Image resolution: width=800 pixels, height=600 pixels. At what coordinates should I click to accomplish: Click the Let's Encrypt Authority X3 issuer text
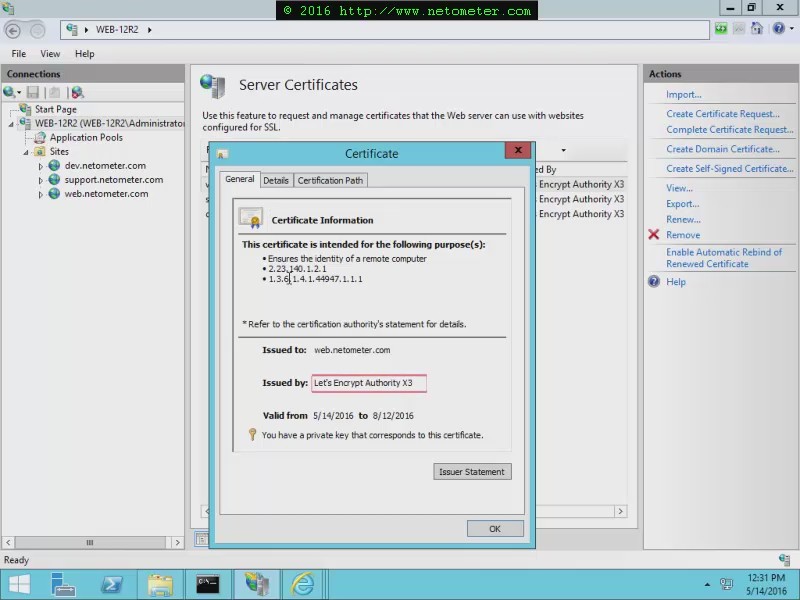[x=363, y=383]
